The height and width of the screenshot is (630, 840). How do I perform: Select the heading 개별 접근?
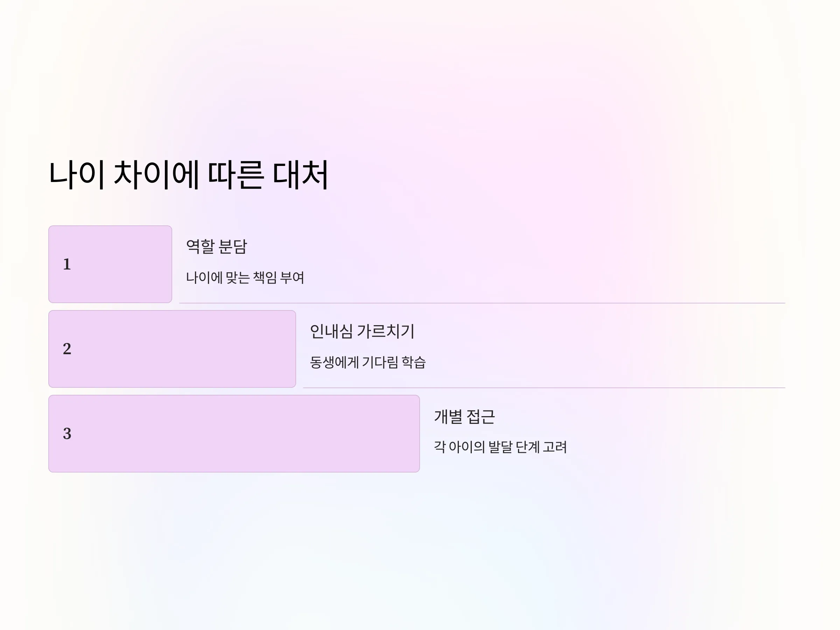tap(464, 416)
